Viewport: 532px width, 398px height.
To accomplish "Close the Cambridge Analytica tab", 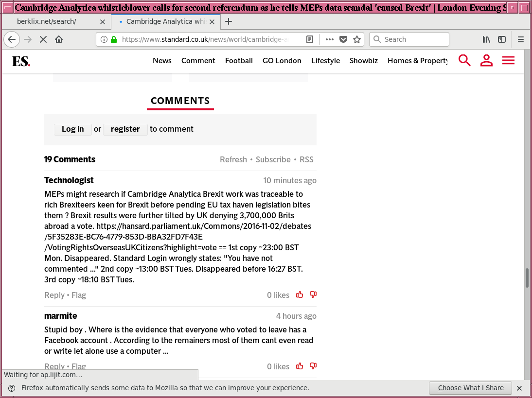I will (x=212, y=22).
